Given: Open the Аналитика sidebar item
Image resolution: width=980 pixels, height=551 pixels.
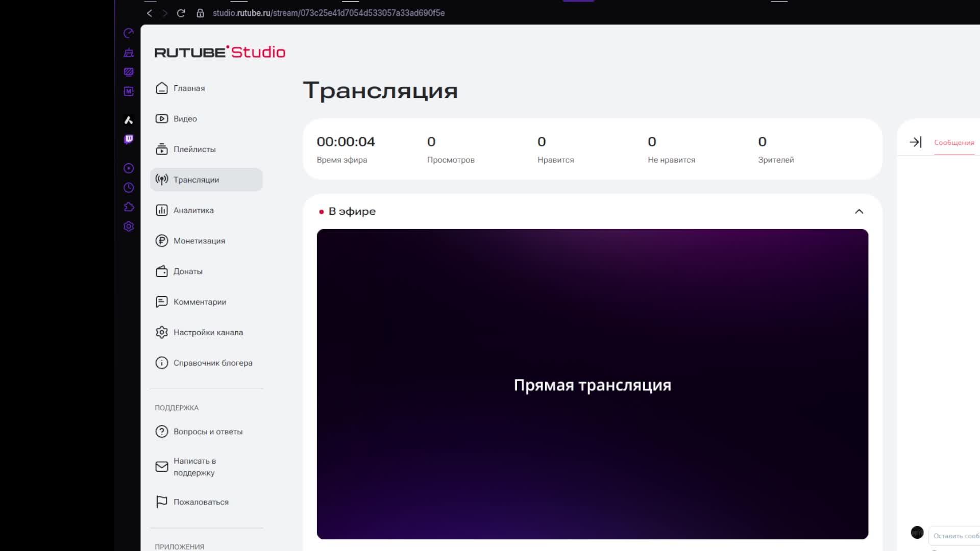Looking at the screenshot, I should [193, 210].
